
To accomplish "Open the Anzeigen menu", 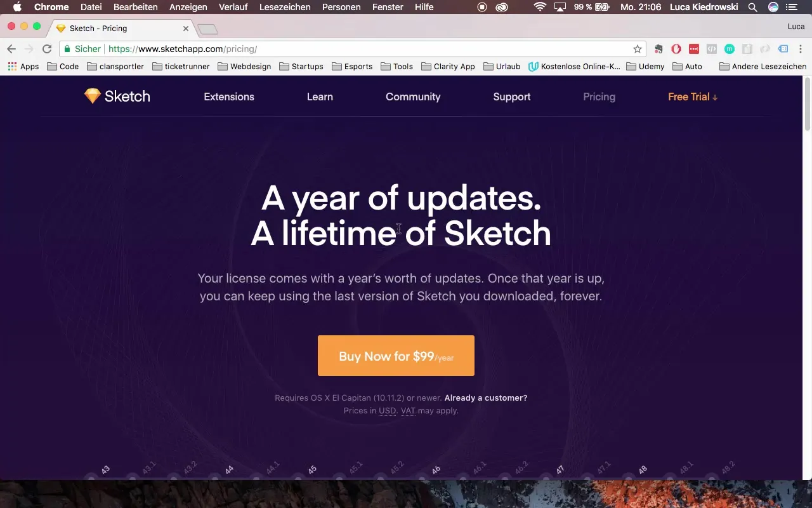I will [x=190, y=7].
